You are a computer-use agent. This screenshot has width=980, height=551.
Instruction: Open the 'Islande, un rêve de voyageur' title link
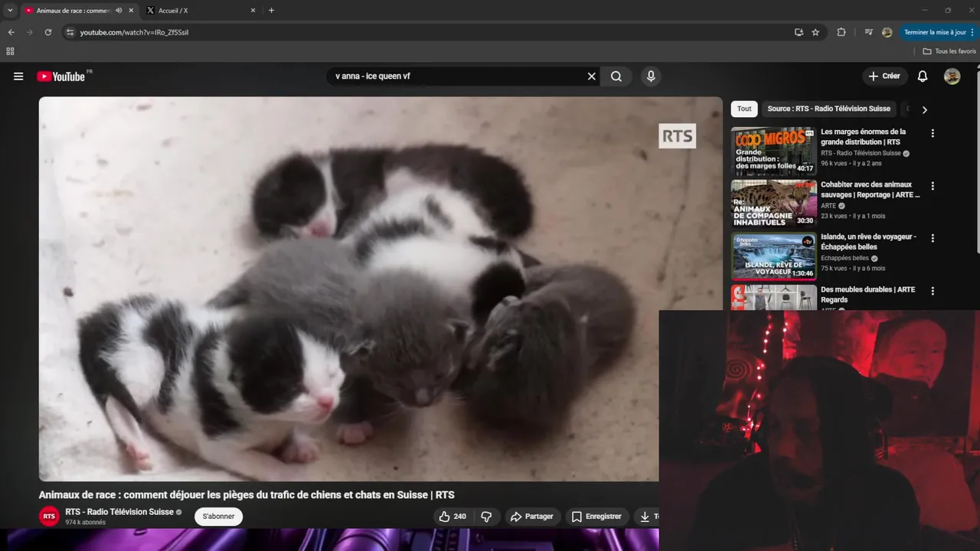pos(869,242)
